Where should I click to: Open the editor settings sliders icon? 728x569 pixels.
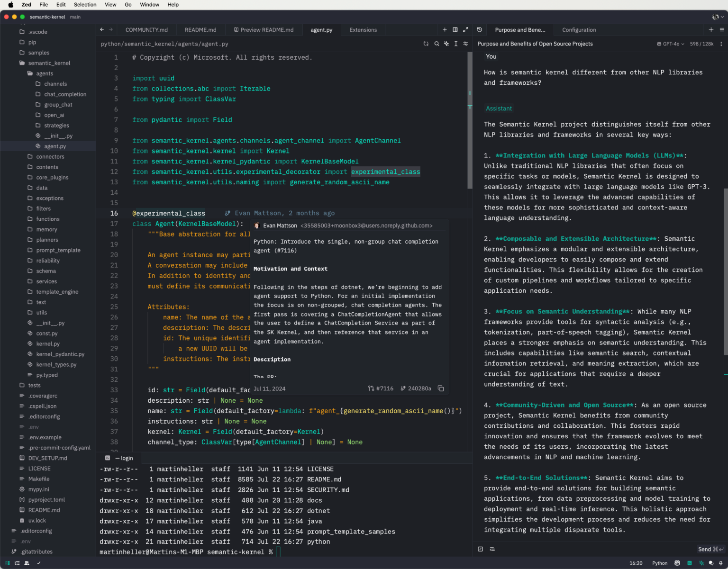[465, 44]
